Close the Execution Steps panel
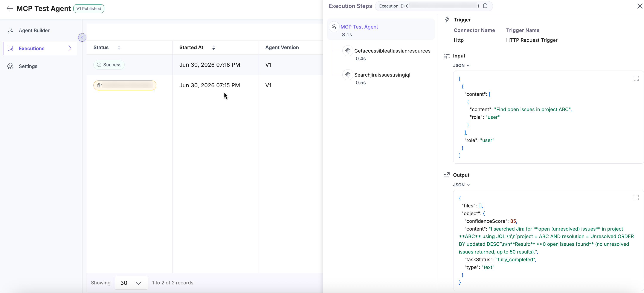Viewport: 644px width, 293px height. [640, 6]
